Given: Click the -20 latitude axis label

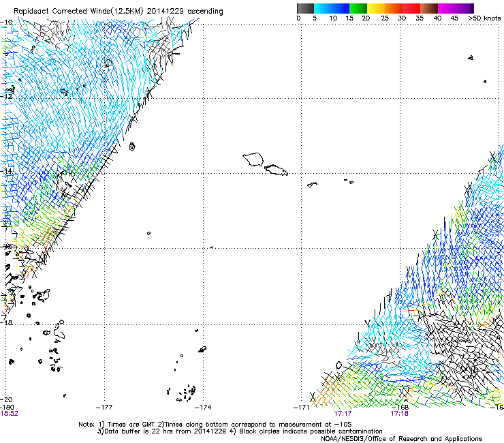Looking at the screenshot, I should pyautogui.click(x=7, y=399).
